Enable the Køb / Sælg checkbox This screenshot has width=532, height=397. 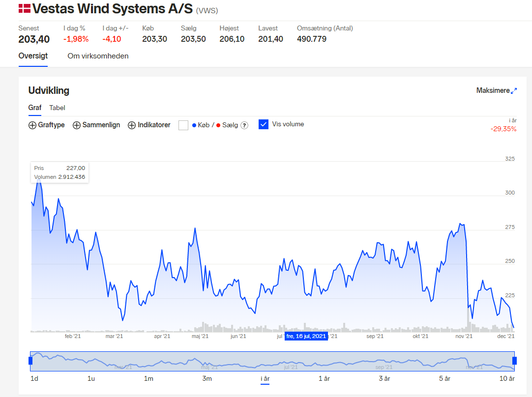coord(183,125)
